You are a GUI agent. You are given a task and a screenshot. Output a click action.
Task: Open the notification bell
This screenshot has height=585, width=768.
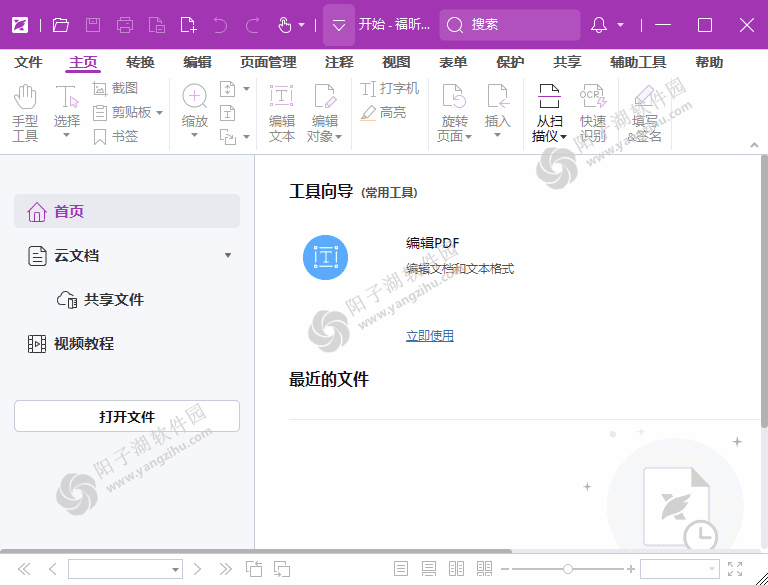(x=599, y=24)
